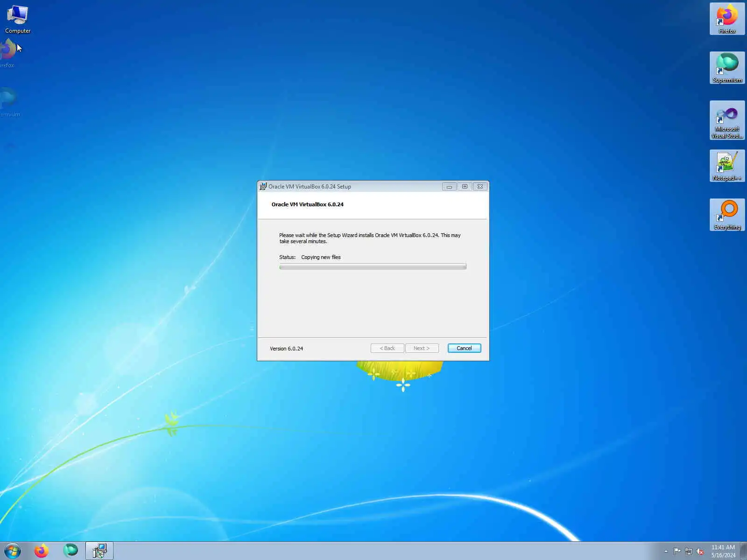The width and height of the screenshot is (747, 560).
Task: Click the disabled Next button
Action: pyautogui.click(x=422, y=348)
